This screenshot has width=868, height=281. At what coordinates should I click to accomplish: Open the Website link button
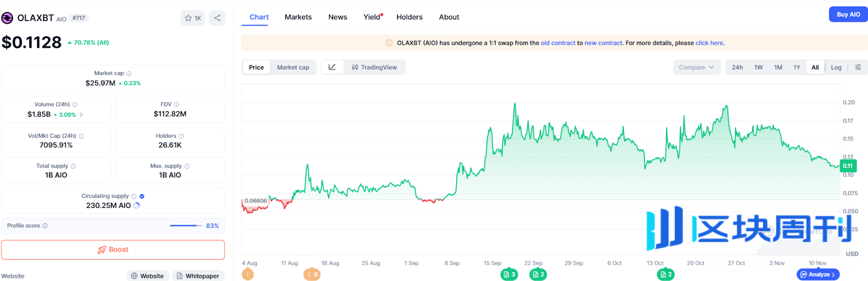click(148, 276)
